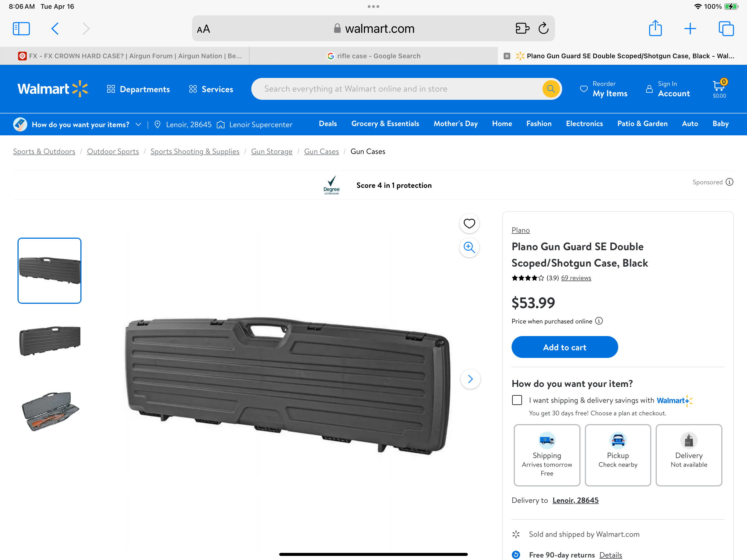This screenshot has width=747, height=560.
Task: Switch to the rifle case Google Search tab
Action: click(x=373, y=56)
